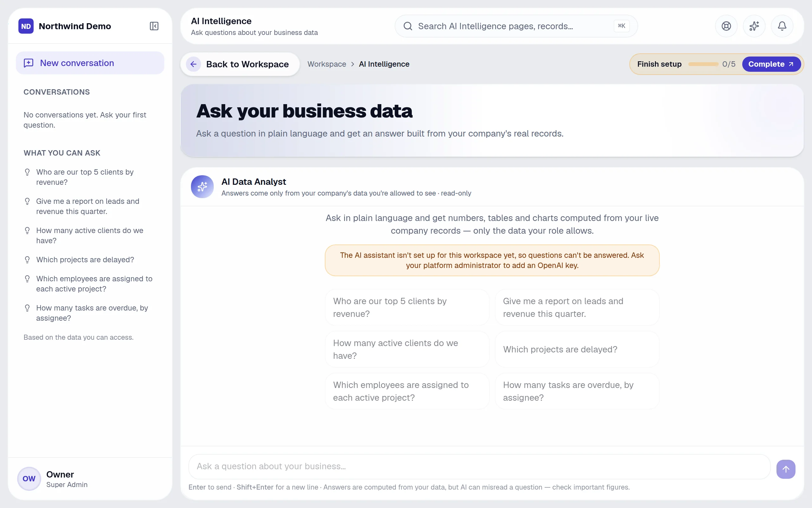The width and height of the screenshot is (812, 508).
Task: Click the Northwind Demo workspace name
Action: pos(75,26)
